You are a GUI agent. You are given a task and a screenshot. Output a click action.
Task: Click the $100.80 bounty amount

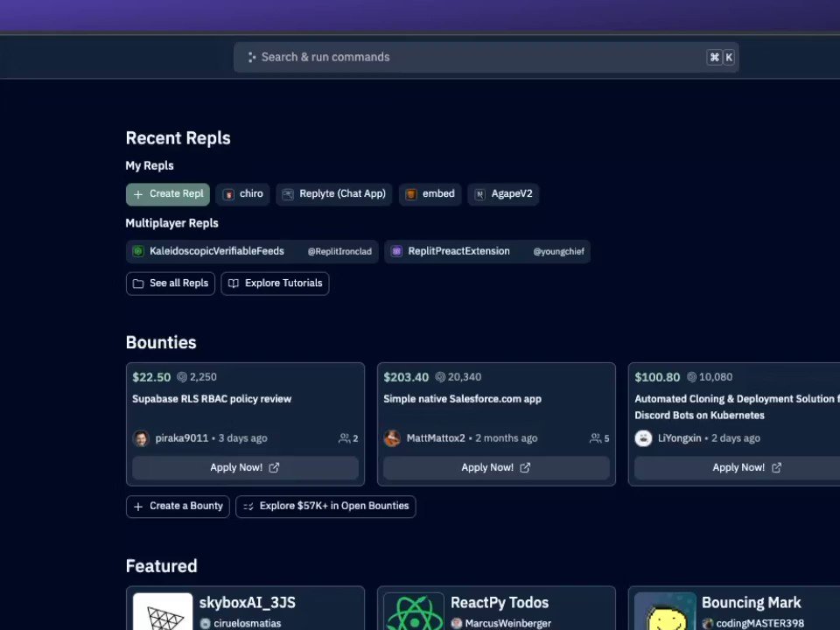(x=657, y=377)
